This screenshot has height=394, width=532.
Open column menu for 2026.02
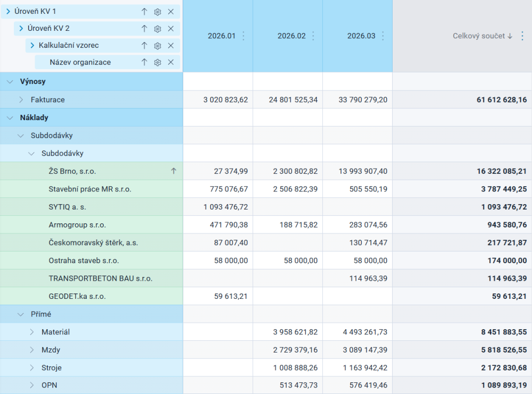click(x=313, y=36)
